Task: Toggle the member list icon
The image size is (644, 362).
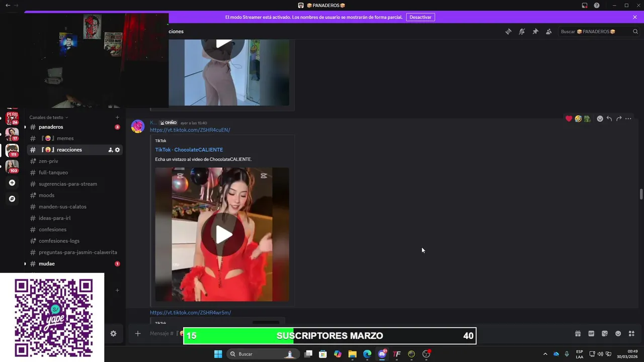Action: (x=549, y=32)
